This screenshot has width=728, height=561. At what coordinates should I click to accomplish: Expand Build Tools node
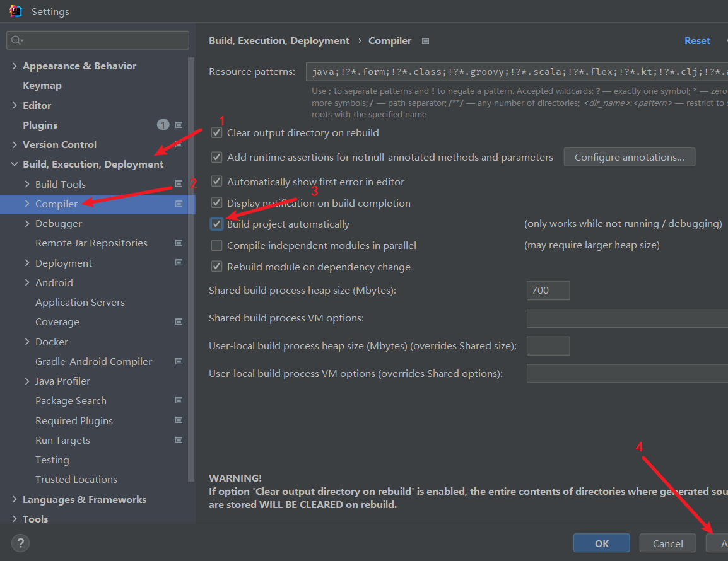[27, 184]
